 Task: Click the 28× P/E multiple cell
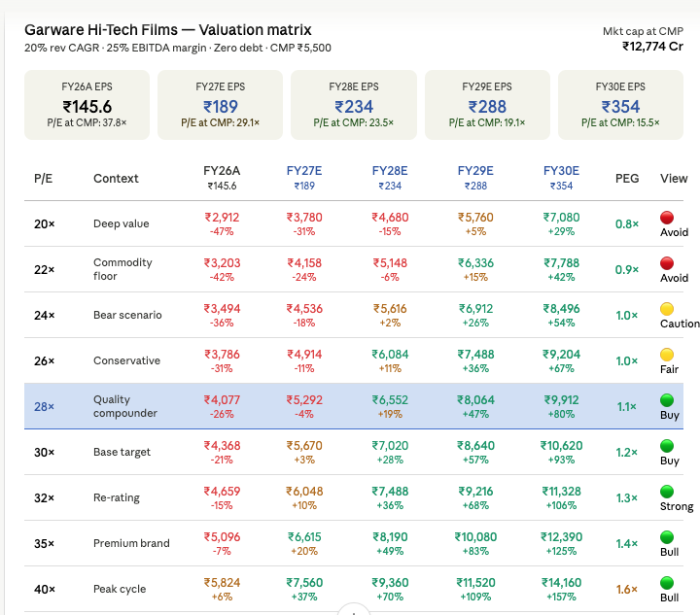point(44,407)
